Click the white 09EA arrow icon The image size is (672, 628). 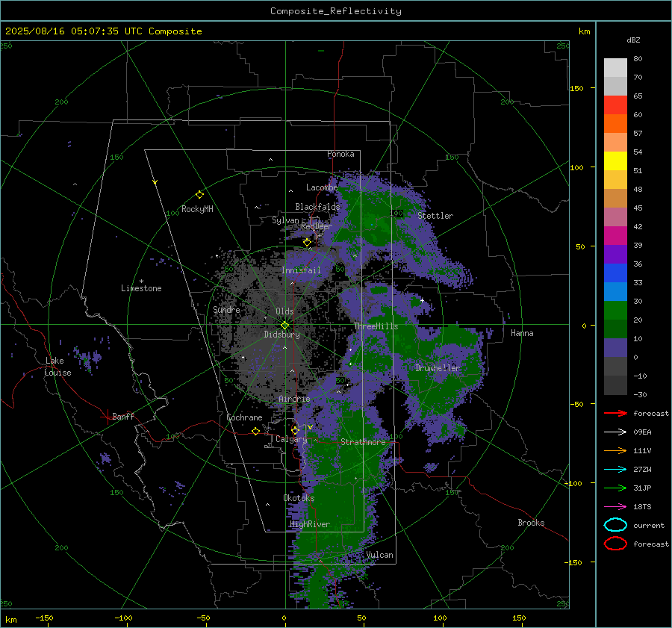click(615, 432)
